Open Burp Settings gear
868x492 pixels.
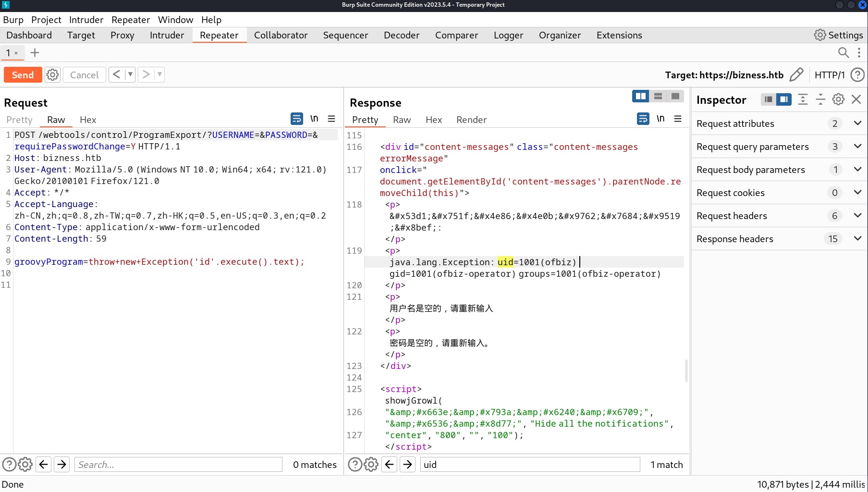[x=839, y=35]
